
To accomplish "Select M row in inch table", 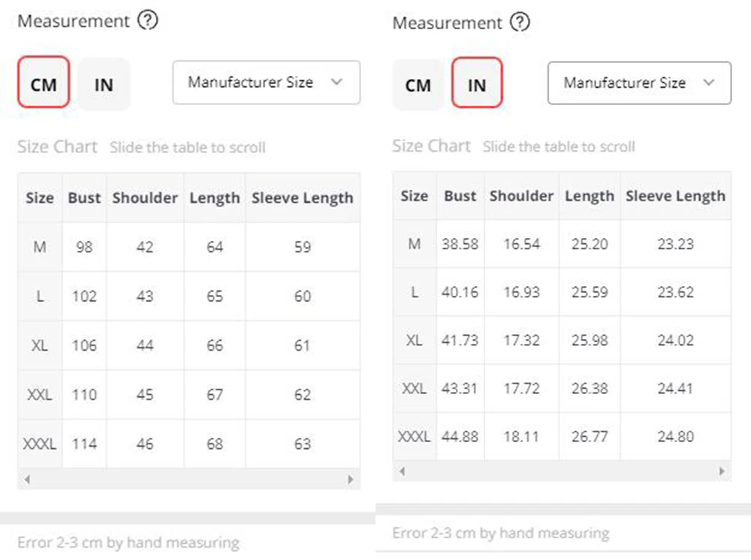I will tap(562, 244).
